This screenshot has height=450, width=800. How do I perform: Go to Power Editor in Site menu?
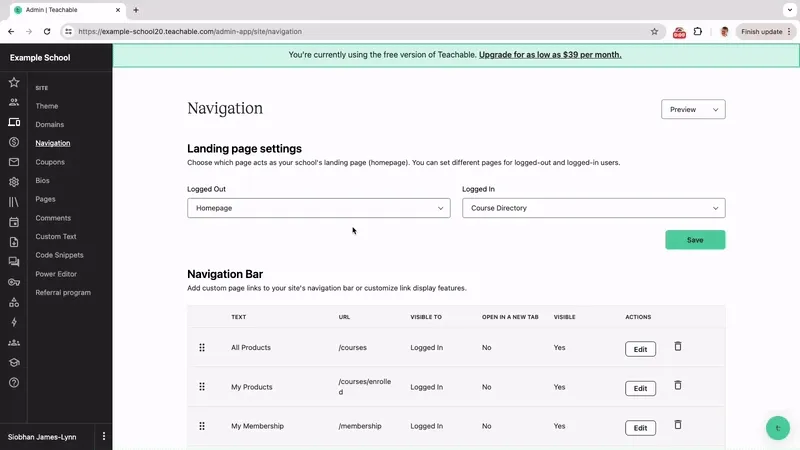56,274
